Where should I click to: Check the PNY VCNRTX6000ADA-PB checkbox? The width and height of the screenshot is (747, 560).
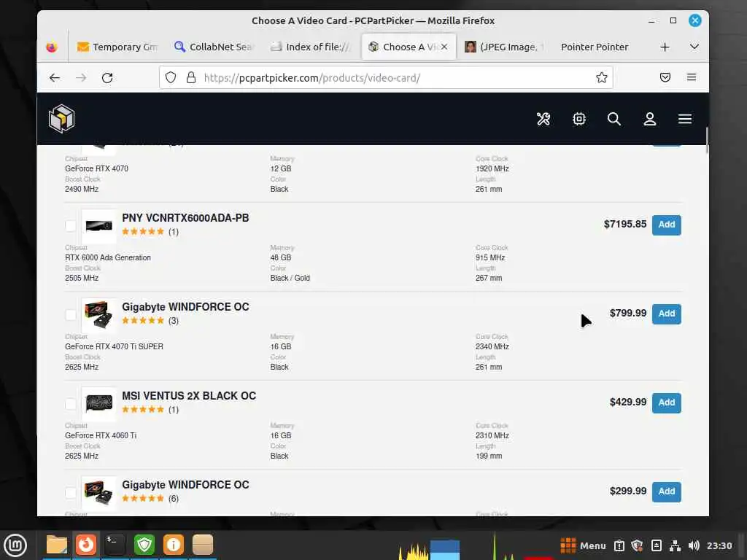tap(71, 226)
